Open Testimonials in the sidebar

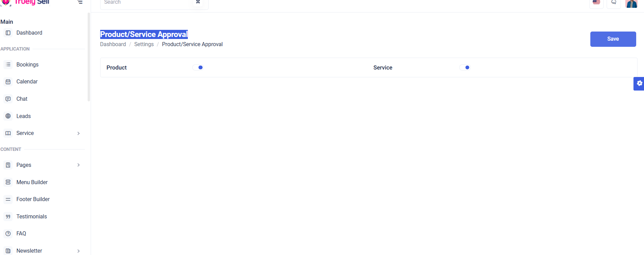click(32, 217)
